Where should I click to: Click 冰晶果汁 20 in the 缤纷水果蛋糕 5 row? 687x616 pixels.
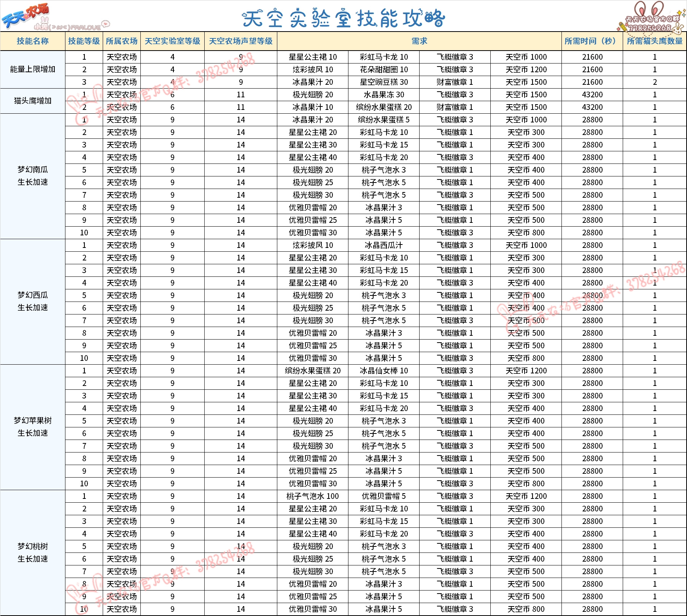point(313,120)
